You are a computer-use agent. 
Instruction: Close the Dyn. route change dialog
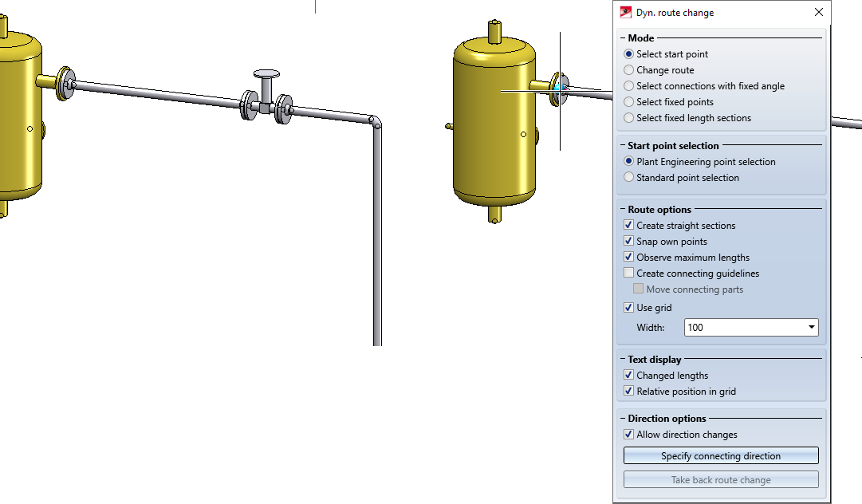click(x=819, y=12)
